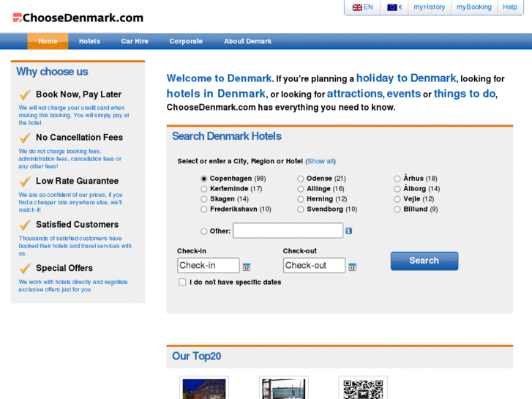Open the Car Hire menu item

[135, 42]
